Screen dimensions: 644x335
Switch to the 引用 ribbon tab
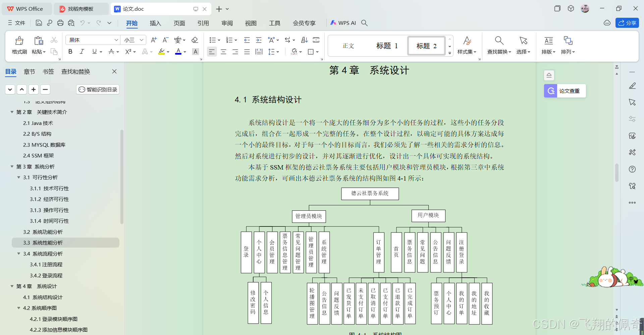pos(203,23)
